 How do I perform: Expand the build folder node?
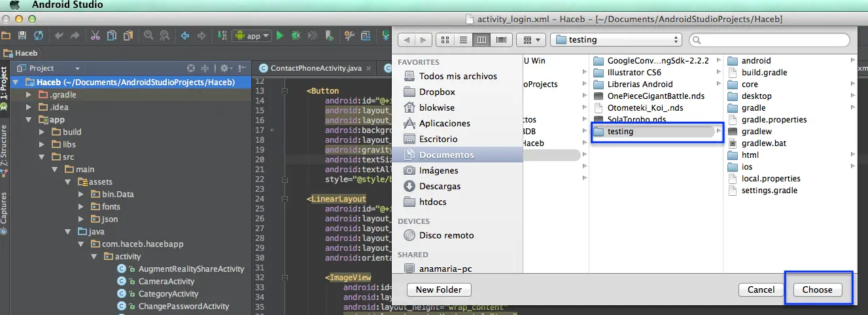pyautogui.click(x=41, y=132)
